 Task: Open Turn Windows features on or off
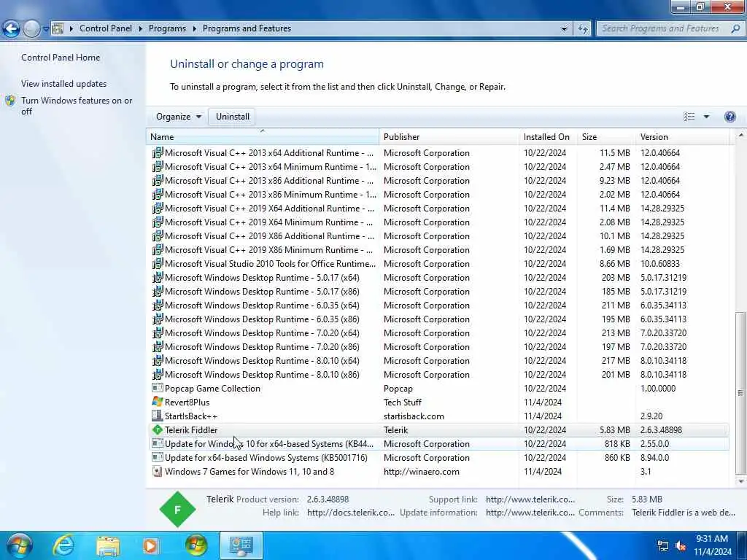tap(77, 106)
